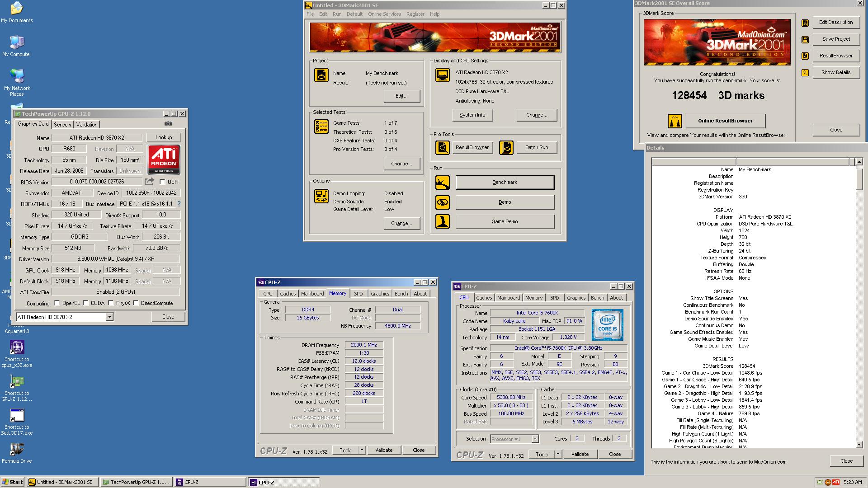Toggle PhysX computing checkbox
The width and height of the screenshot is (868, 488).
point(111,303)
